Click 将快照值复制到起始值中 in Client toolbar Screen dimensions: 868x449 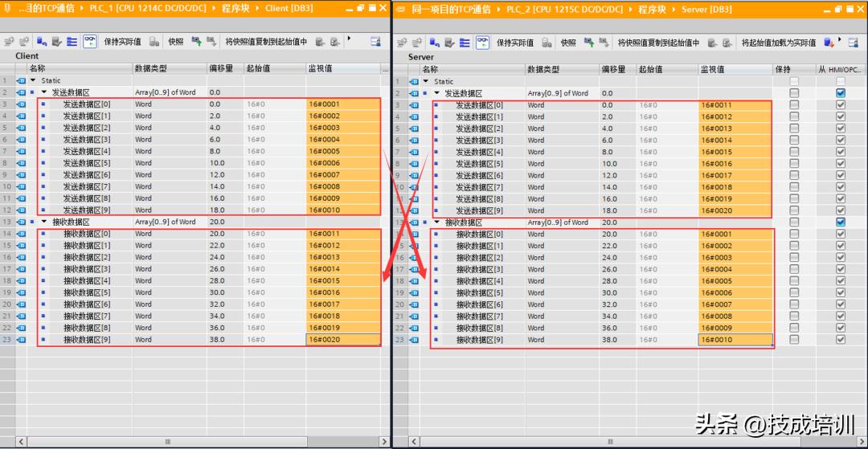(x=266, y=42)
